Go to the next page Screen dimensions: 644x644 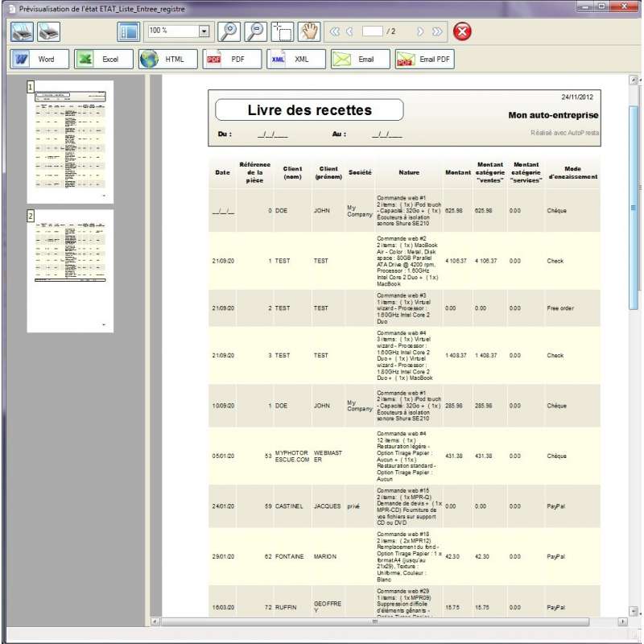pos(419,31)
